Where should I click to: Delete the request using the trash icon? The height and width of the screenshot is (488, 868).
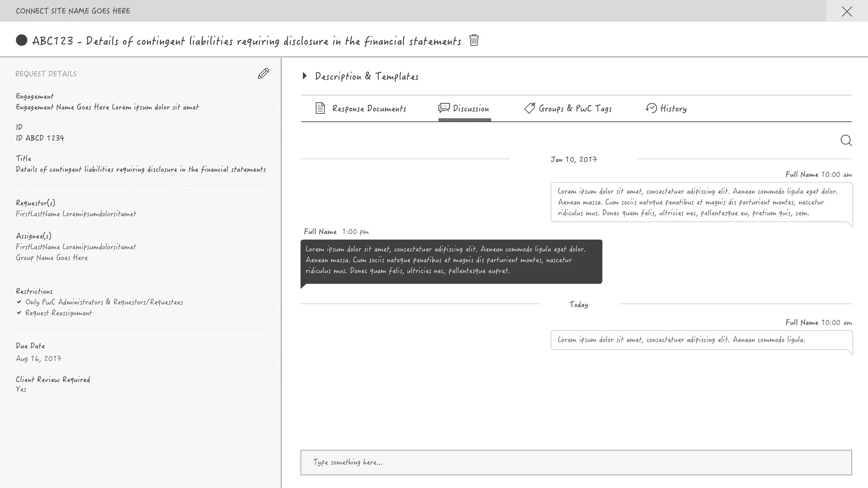474,40
